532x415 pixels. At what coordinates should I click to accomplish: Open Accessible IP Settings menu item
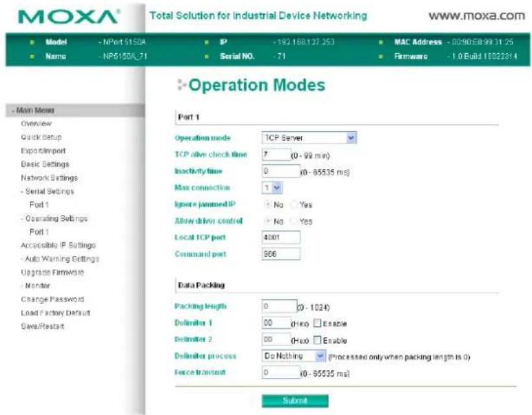(x=58, y=245)
